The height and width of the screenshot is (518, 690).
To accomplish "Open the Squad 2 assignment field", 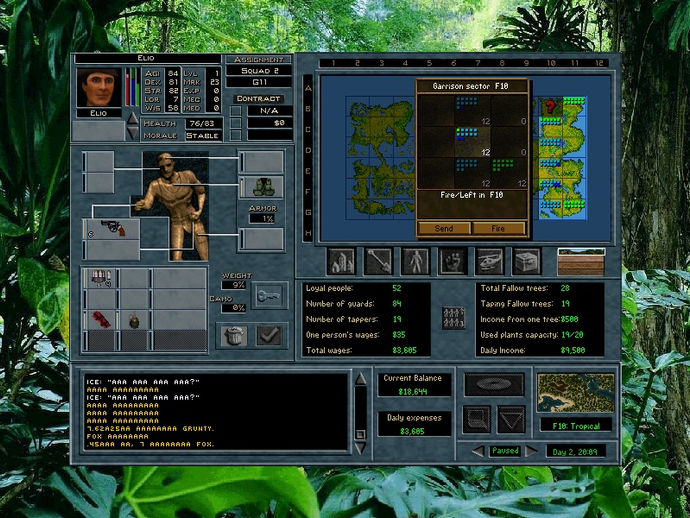I will (259, 70).
